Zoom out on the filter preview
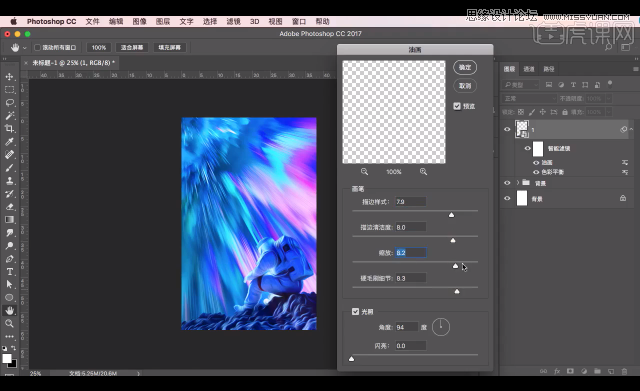This screenshot has width=640, height=391. [x=364, y=172]
